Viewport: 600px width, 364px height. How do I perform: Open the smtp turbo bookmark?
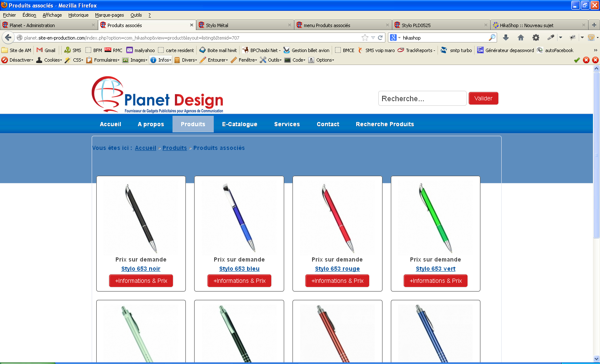point(456,50)
